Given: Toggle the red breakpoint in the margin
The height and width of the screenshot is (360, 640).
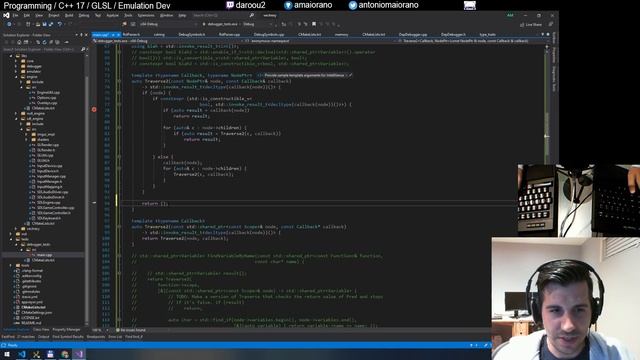Looking at the screenshot, I should (x=94, y=109).
